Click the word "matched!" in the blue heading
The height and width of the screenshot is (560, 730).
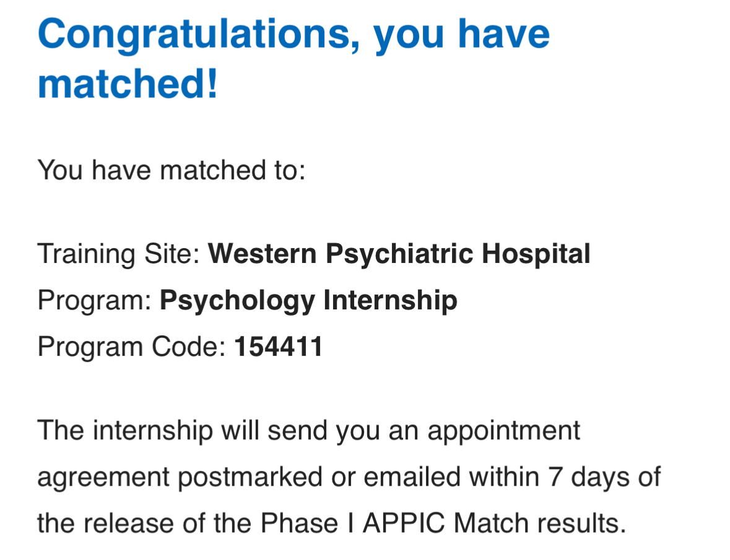pos(128,84)
